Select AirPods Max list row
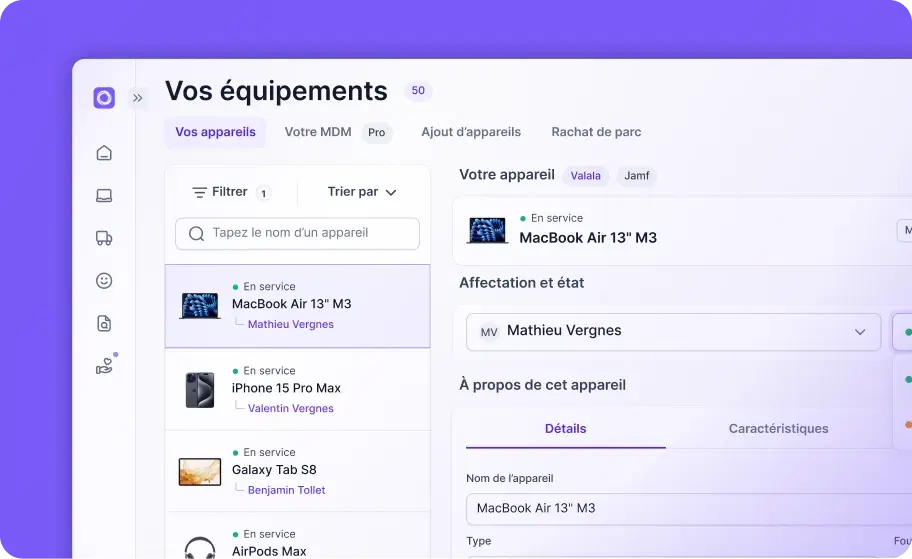Viewport: 912px width, 559px height. coord(297,536)
